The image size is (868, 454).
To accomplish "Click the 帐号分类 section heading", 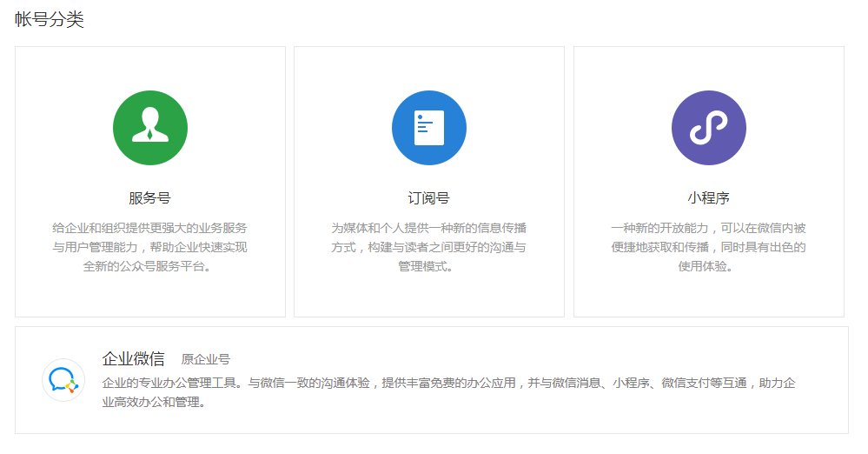I will click(50, 19).
